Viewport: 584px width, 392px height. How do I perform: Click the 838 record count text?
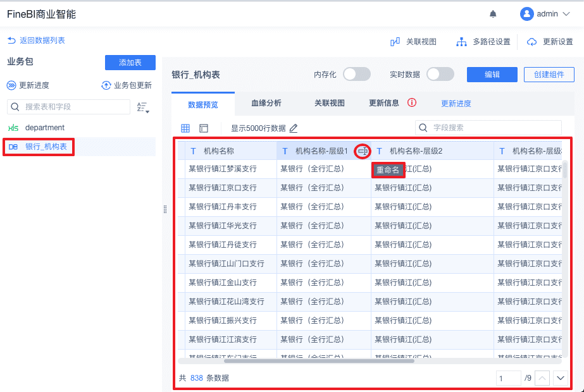(x=197, y=378)
